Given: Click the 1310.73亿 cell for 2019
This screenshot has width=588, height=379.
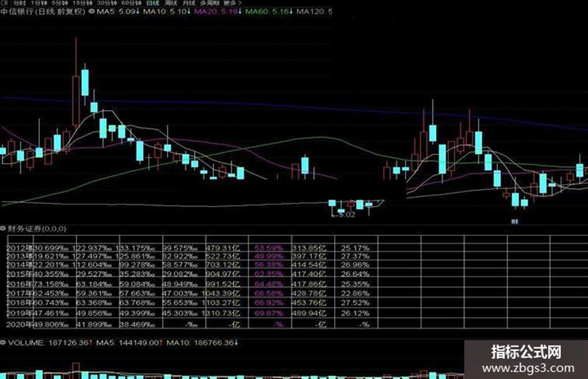Looking at the screenshot, I should click(220, 313).
